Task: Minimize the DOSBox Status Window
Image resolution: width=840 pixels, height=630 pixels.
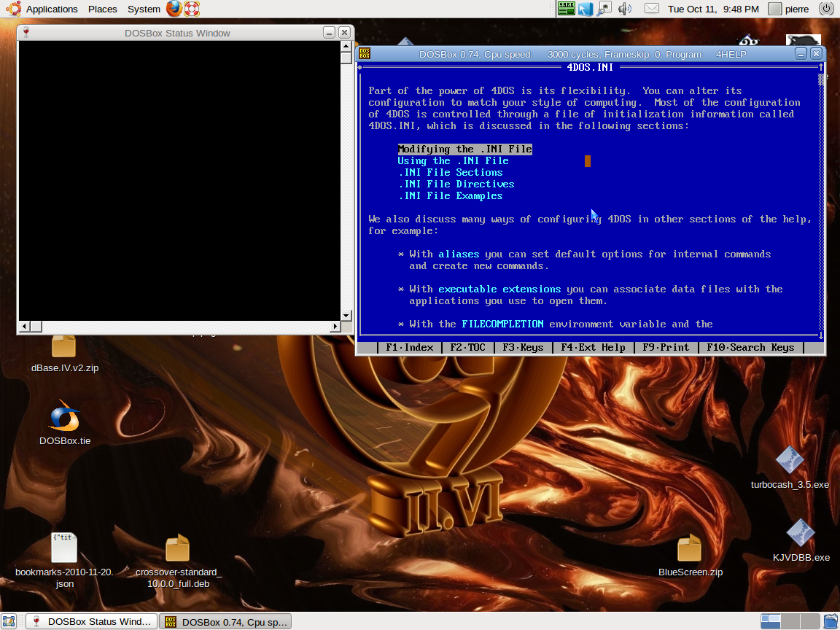Action: coord(330,33)
